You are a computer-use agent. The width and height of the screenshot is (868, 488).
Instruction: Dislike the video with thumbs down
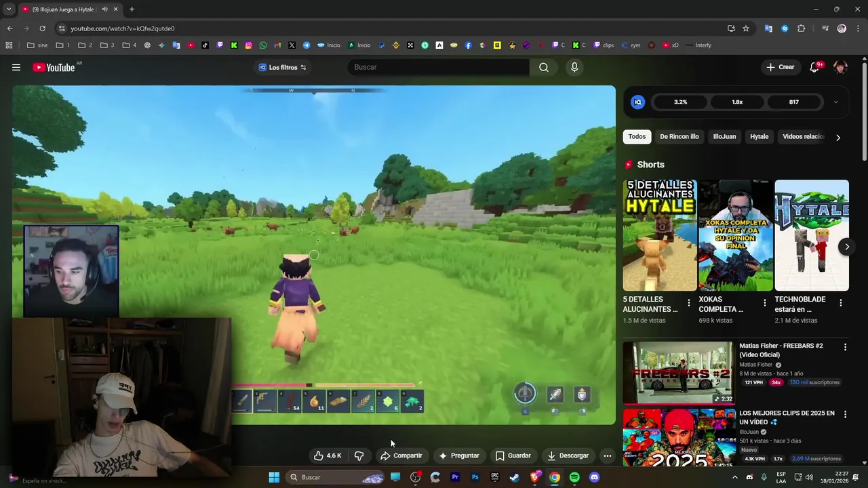(x=359, y=455)
